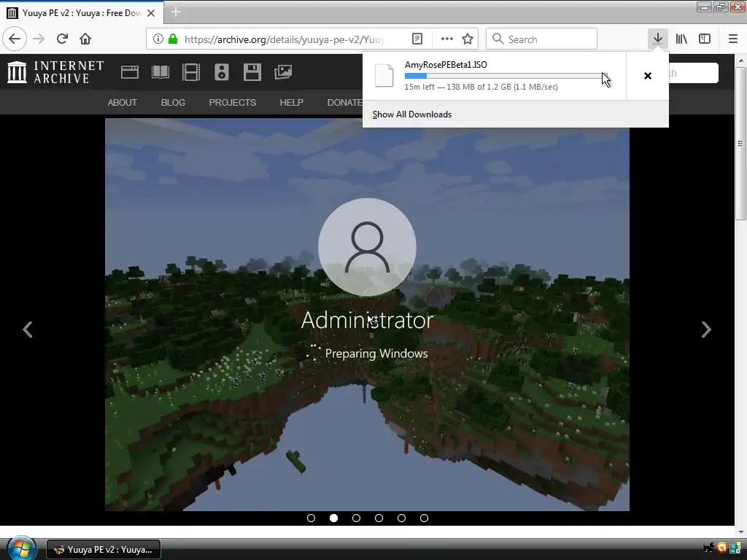Click the orange tray icon

tap(721, 548)
